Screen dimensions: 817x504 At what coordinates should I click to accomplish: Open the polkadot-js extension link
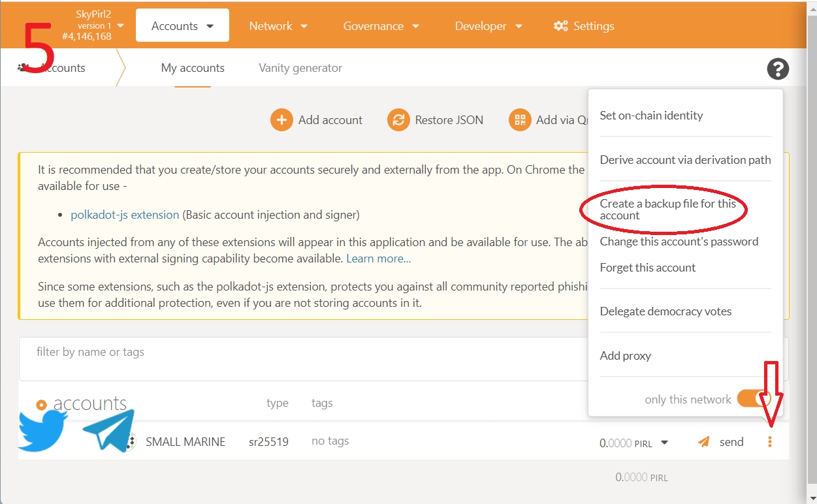coord(125,215)
